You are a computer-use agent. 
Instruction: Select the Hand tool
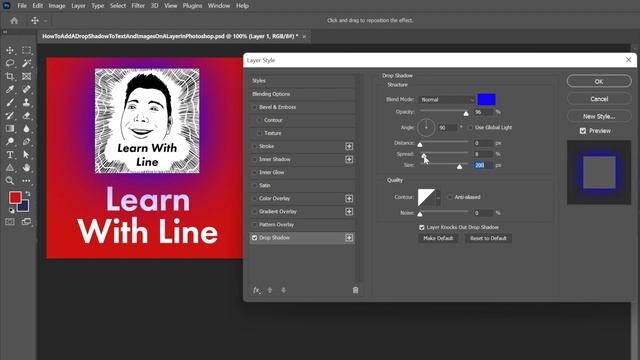[x=27, y=168]
